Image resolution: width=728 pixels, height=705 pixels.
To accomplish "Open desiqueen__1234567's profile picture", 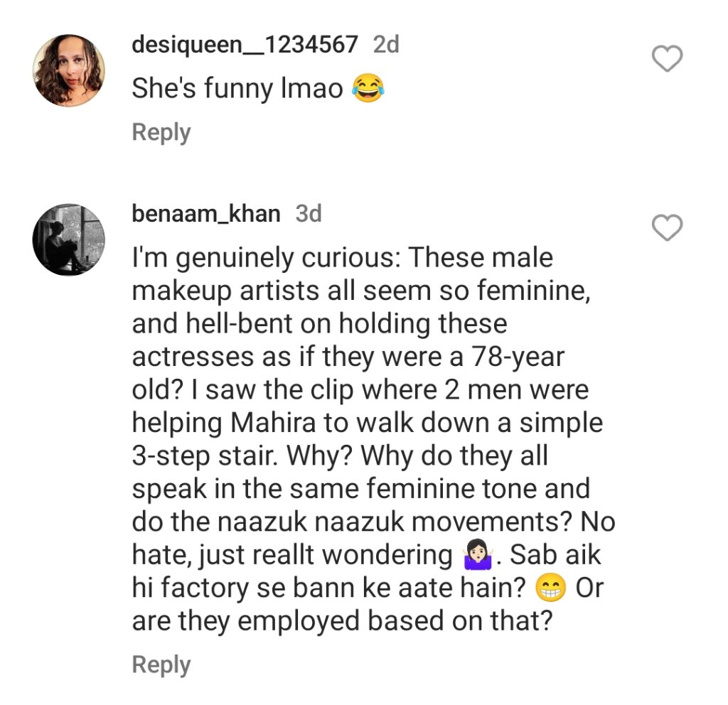I will (x=69, y=70).
